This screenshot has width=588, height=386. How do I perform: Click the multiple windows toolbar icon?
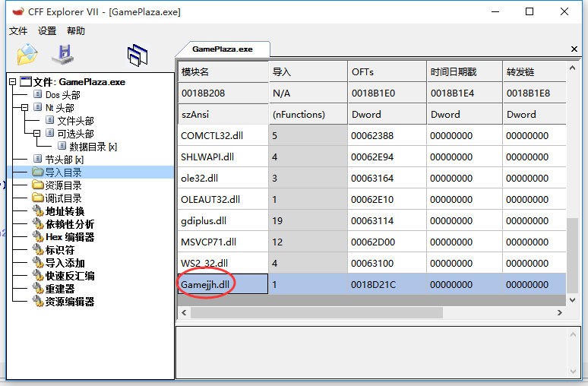pos(138,55)
